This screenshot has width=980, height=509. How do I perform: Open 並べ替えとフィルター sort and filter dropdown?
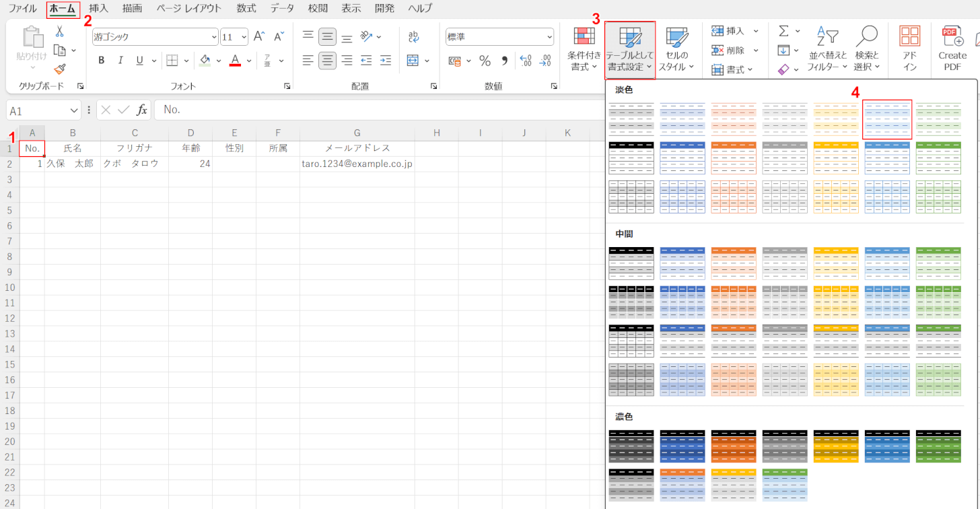(827, 48)
